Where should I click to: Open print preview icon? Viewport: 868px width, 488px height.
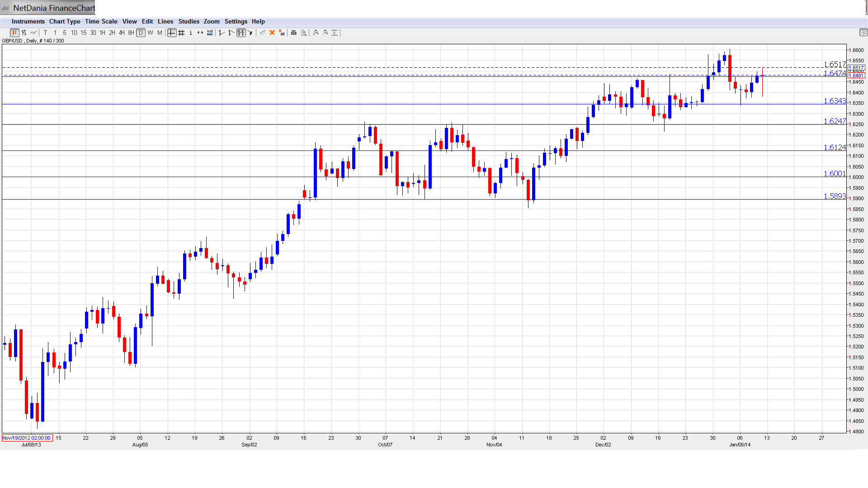(x=304, y=33)
